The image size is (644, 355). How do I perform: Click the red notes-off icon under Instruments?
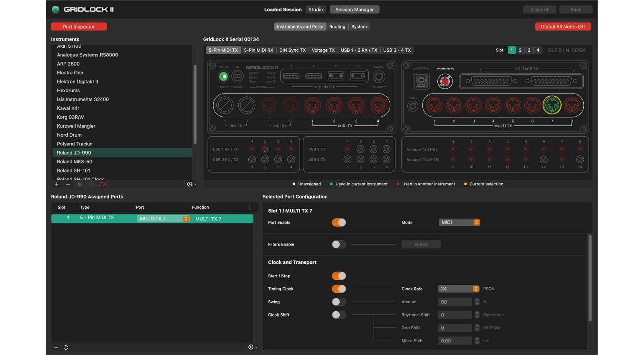102,184
